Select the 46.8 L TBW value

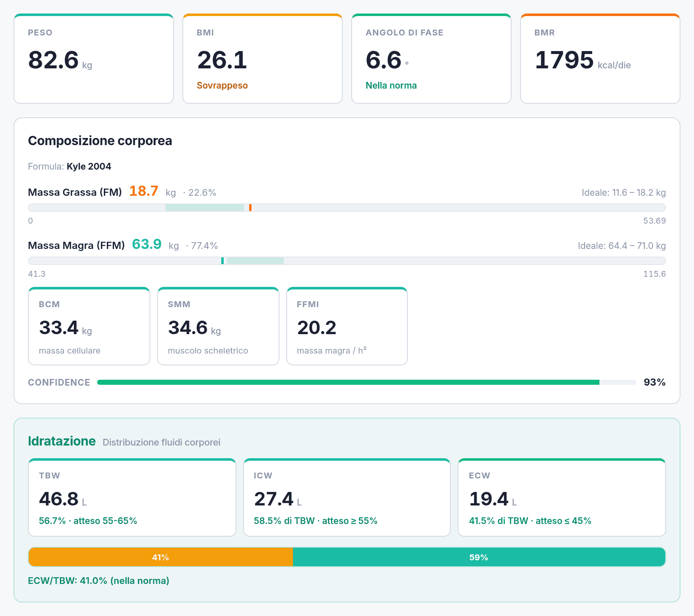click(63, 499)
